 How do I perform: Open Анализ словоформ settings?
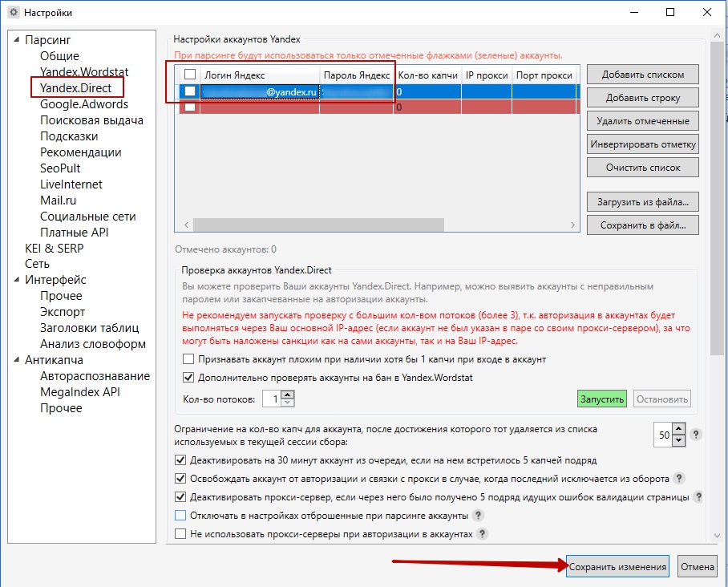93,344
